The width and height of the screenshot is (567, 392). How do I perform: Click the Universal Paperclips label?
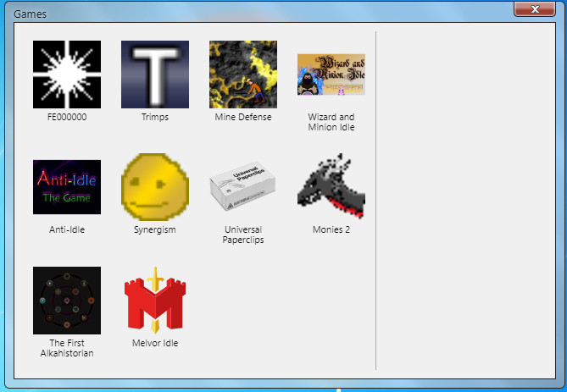tap(243, 235)
